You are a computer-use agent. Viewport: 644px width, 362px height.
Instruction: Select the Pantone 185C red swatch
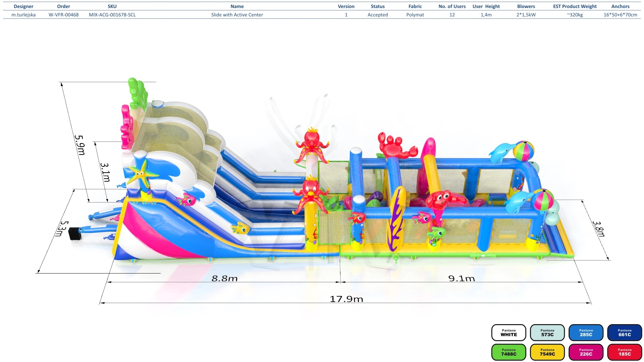click(625, 352)
